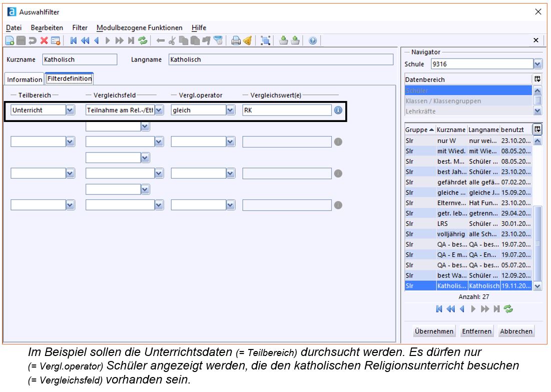The height and width of the screenshot is (392, 551).
Task: Page back with the toolbar double-left arrows
Action: [x=85, y=40]
